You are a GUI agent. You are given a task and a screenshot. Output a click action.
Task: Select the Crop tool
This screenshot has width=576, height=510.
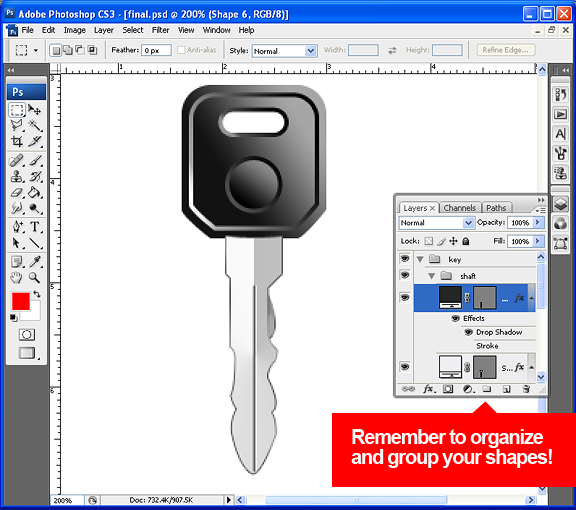tap(17, 141)
